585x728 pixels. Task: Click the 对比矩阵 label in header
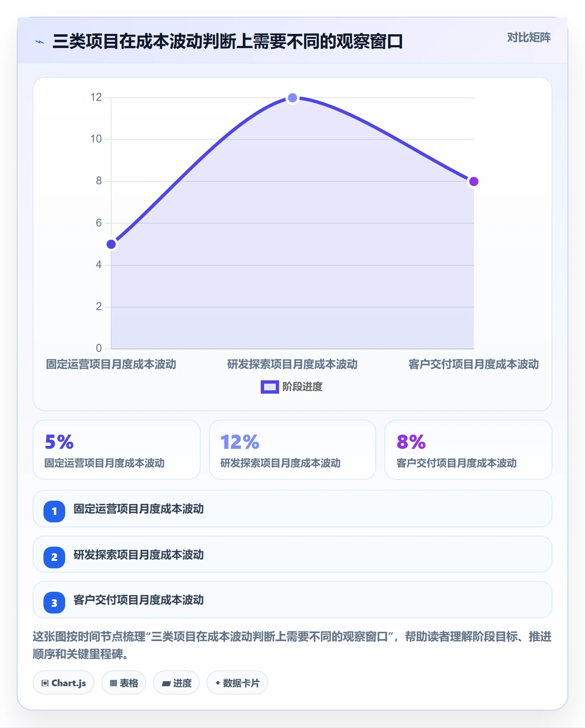529,38
